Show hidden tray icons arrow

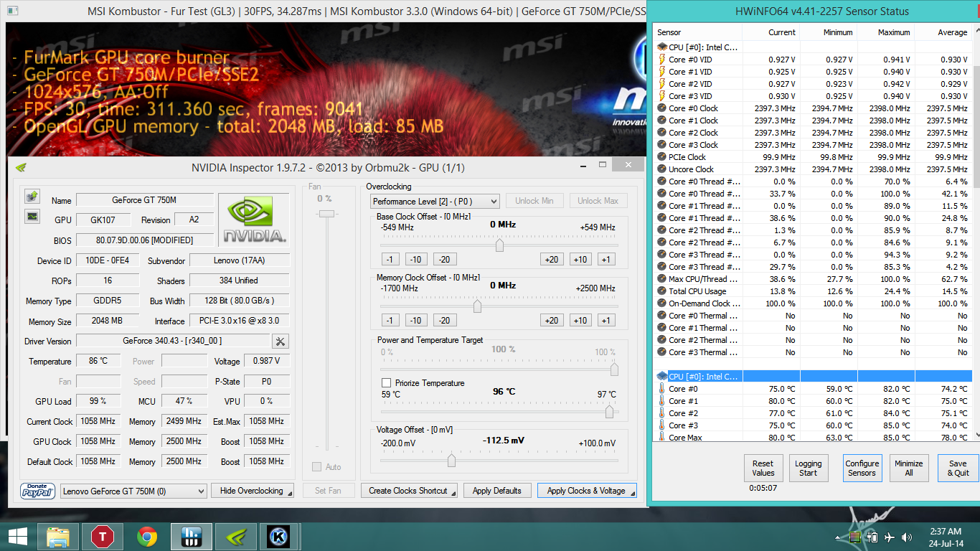839,537
